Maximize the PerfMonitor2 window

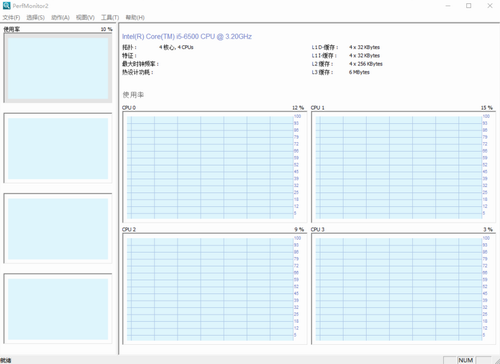click(469, 6)
